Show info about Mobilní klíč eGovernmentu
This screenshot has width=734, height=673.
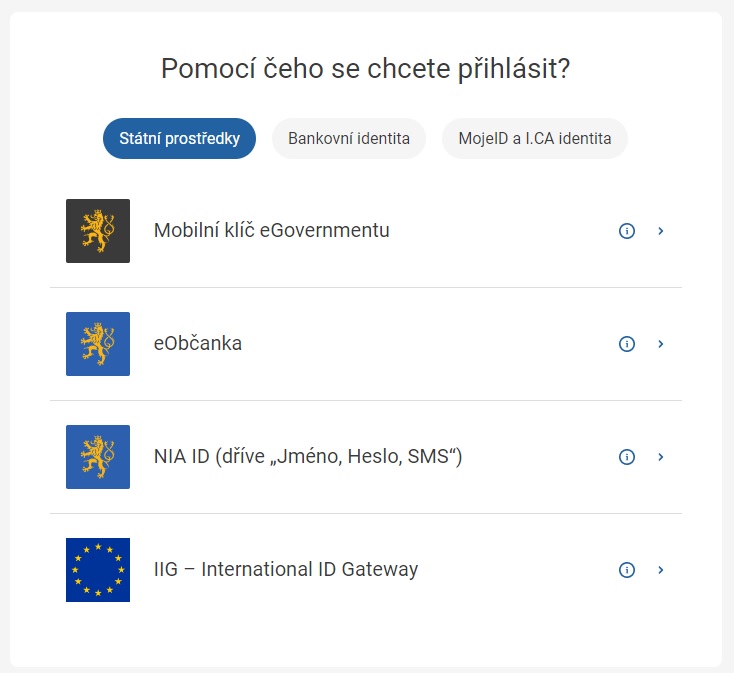[x=627, y=231]
